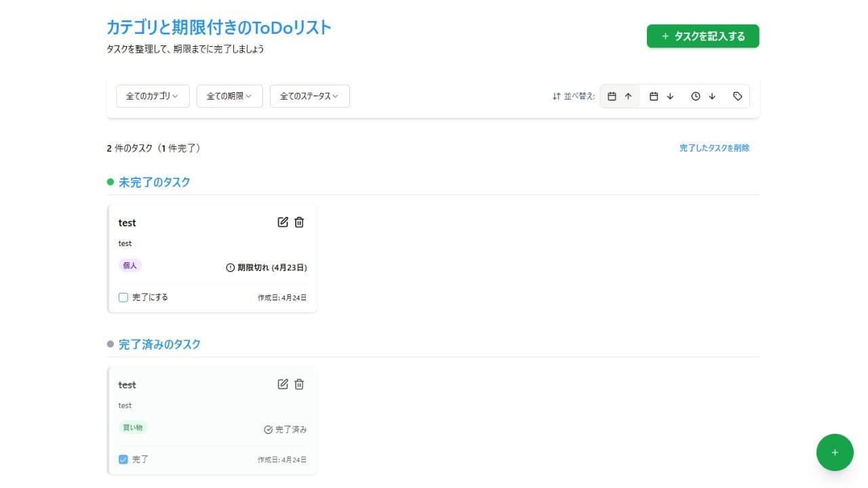The height and width of the screenshot is (488, 868).
Task: Sort by calendar date ascending
Action: pyautogui.click(x=620, y=96)
